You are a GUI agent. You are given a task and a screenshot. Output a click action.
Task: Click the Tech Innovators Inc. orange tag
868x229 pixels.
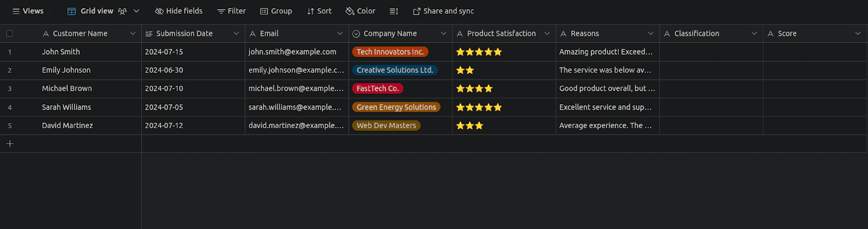tap(390, 52)
